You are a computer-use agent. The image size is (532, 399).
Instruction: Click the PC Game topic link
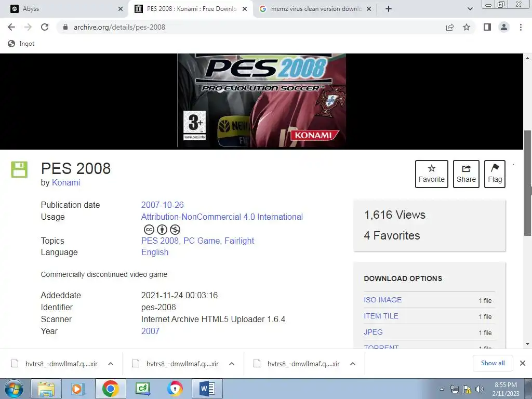[x=202, y=241]
